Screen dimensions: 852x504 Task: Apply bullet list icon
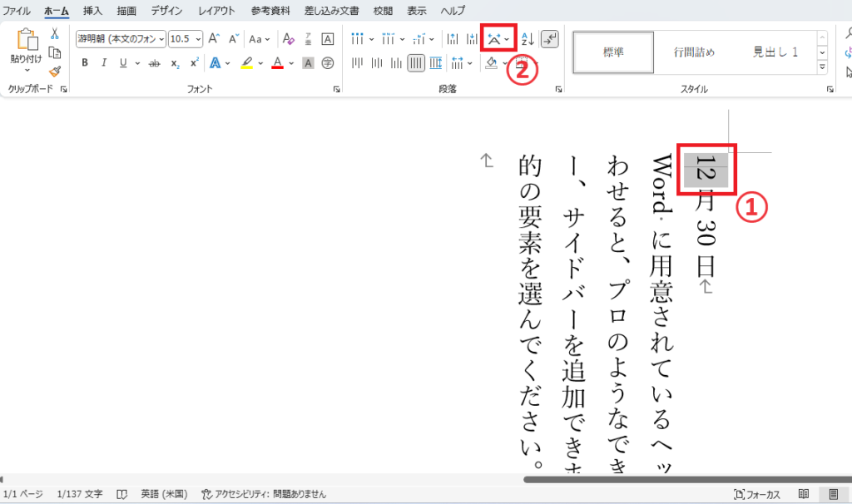point(357,38)
